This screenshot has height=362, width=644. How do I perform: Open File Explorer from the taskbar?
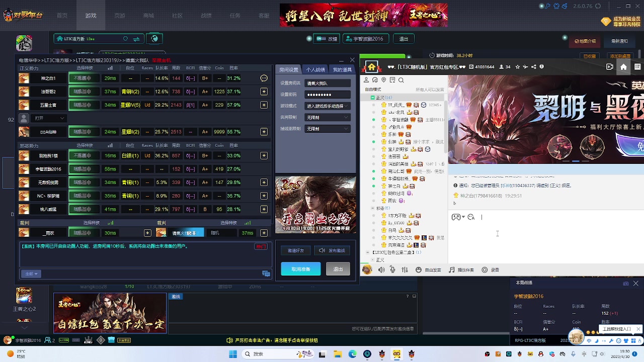[x=338, y=354]
